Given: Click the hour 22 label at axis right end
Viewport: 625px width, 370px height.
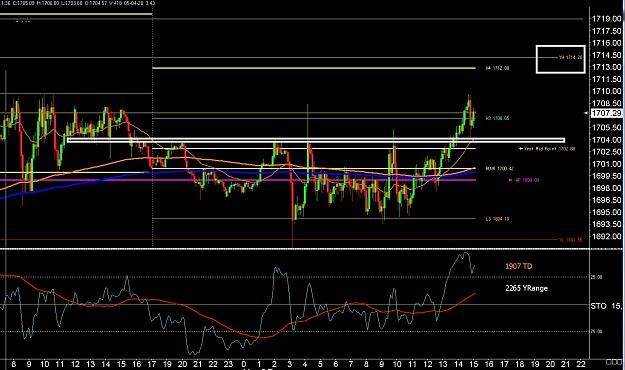Looking at the screenshot, I should pyautogui.click(x=581, y=364).
